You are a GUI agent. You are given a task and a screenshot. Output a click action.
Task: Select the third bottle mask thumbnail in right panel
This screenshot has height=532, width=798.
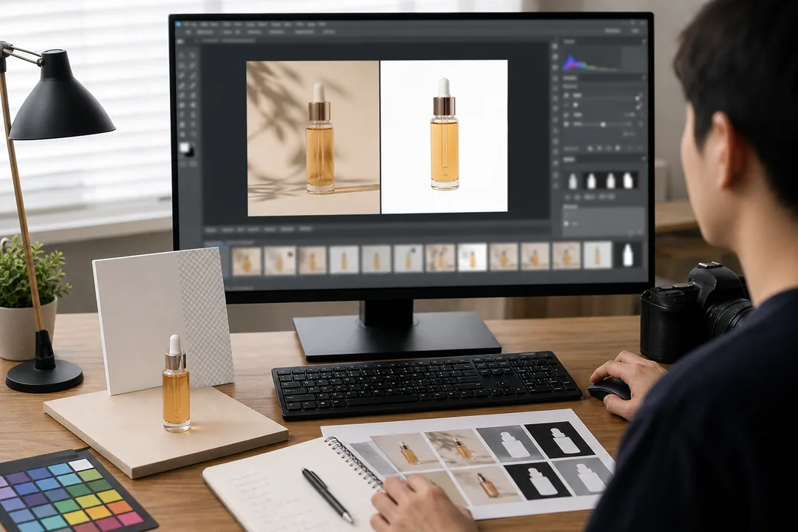click(x=610, y=181)
